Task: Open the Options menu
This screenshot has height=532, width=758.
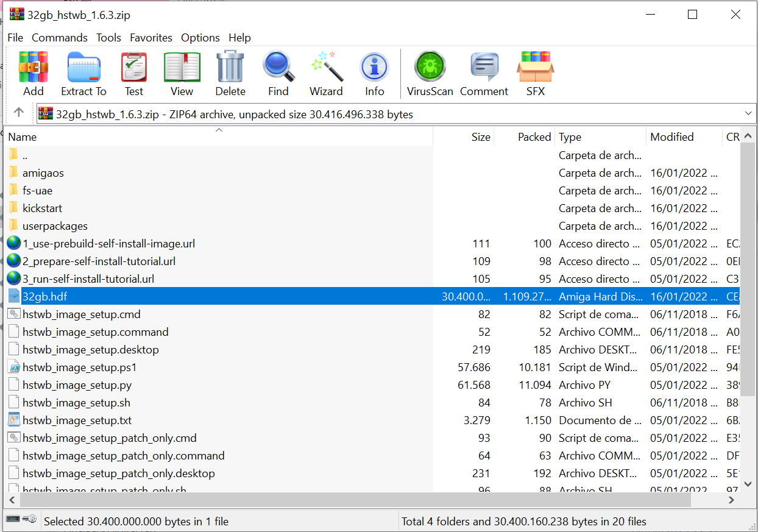Action: [200, 38]
